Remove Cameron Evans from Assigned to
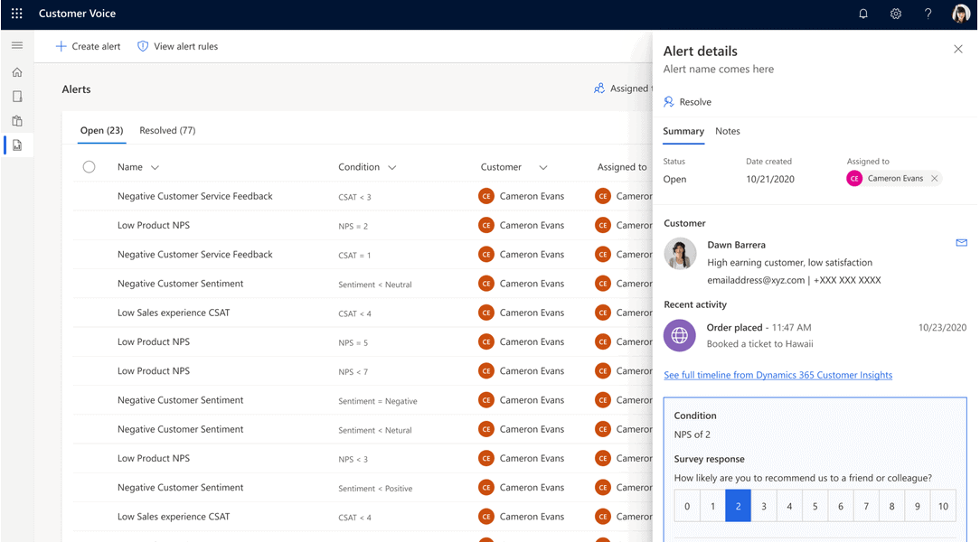This screenshot has height=542, width=980. coord(935,179)
